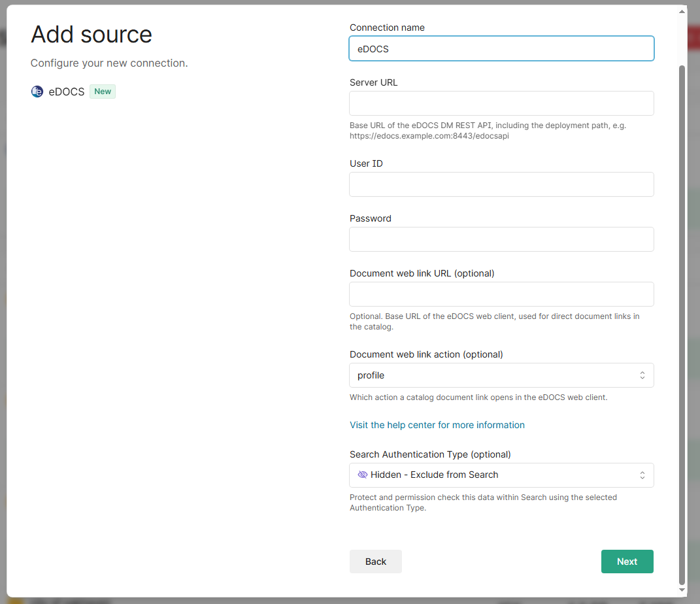Focus the Server URL field
The image size is (700, 604).
click(501, 103)
